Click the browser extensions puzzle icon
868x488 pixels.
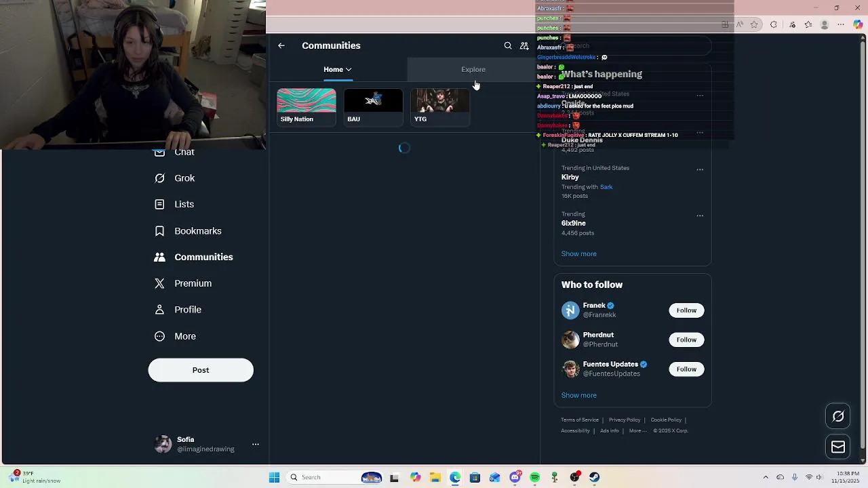click(x=774, y=25)
